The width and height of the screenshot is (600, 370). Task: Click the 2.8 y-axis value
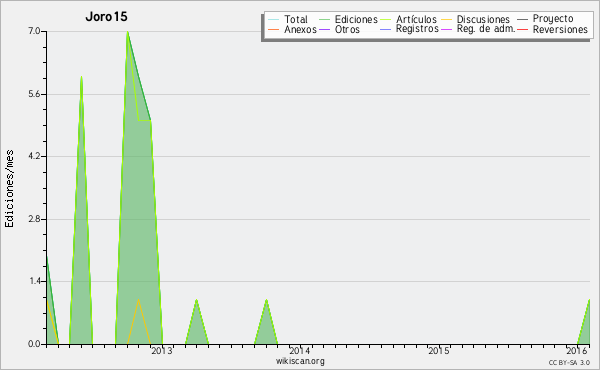34,219
